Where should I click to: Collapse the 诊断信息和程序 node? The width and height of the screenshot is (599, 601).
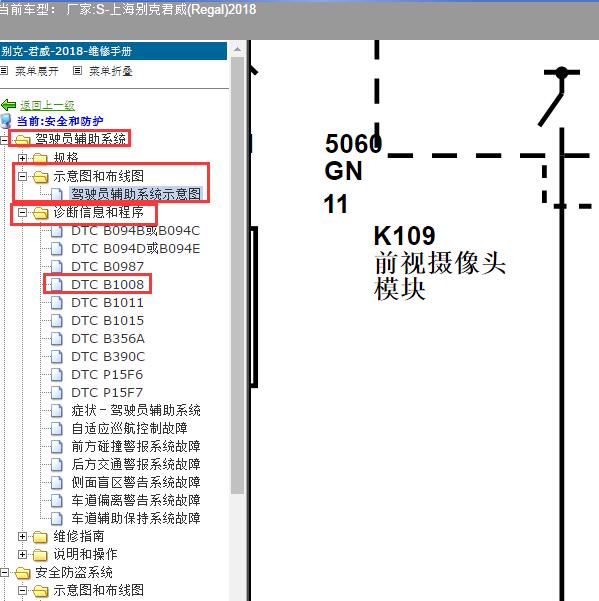pos(22,212)
